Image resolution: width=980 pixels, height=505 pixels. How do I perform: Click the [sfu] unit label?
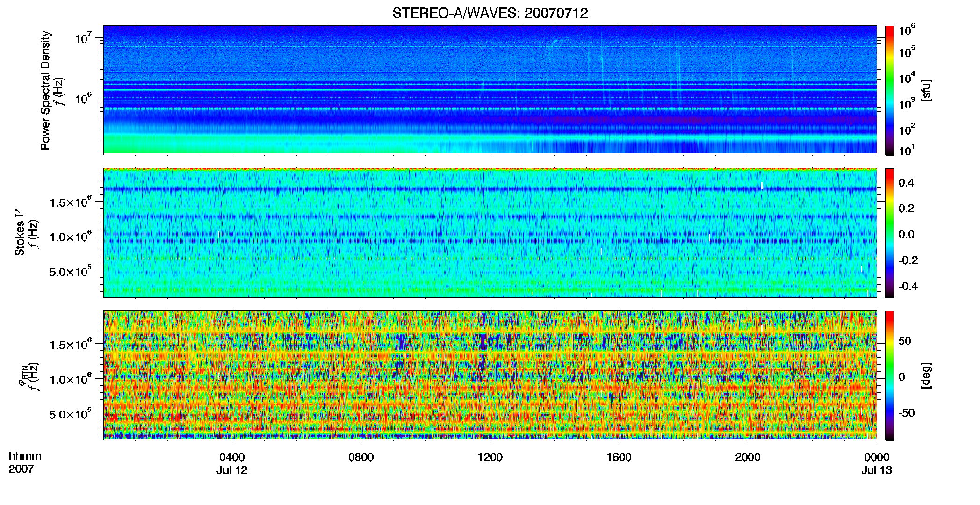click(926, 90)
